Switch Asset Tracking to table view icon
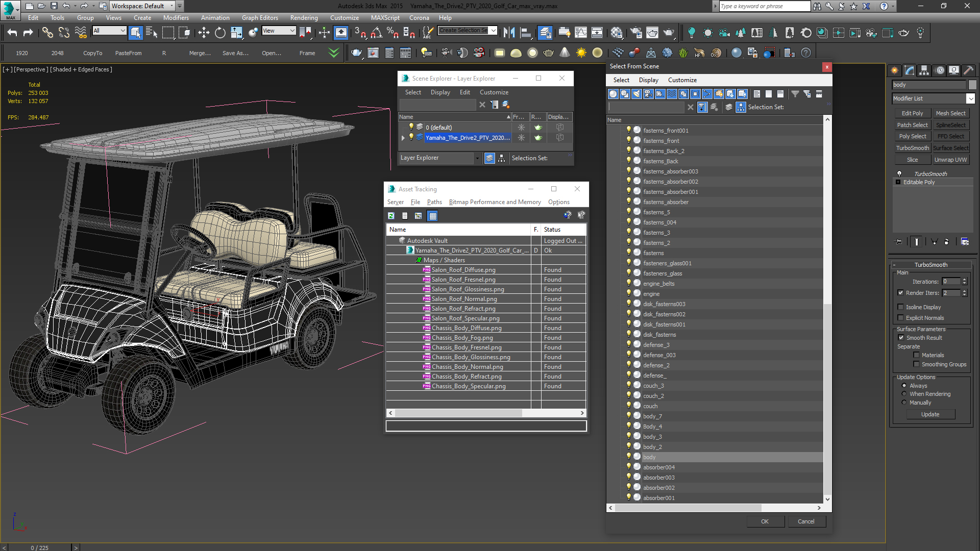The height and width of the screenshot is (551, 980). 433,216
